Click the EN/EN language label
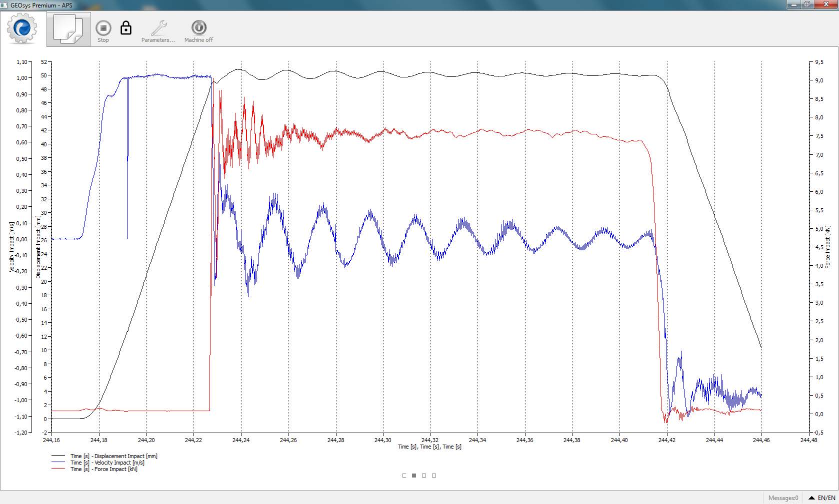 coord(826,498)
